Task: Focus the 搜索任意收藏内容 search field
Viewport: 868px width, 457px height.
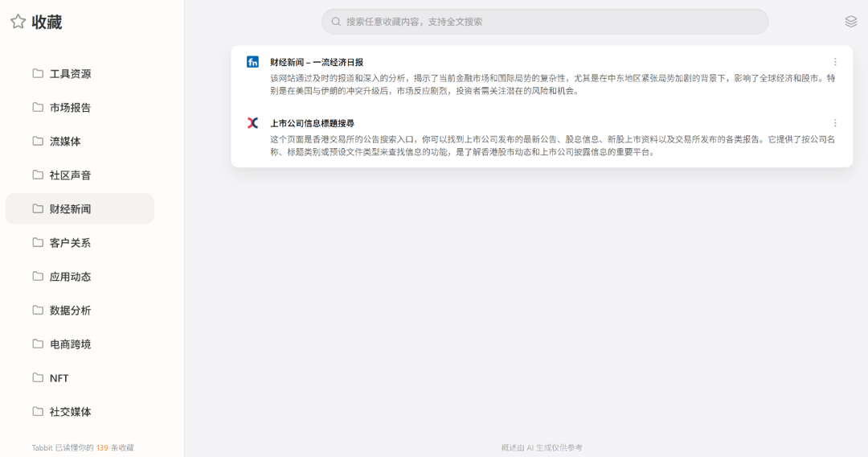Action: 547,22
